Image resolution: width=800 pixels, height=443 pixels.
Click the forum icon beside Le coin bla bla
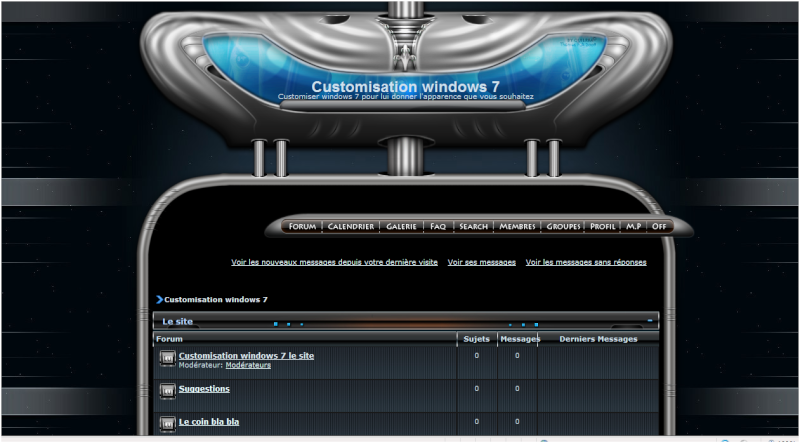click(167, 424)
